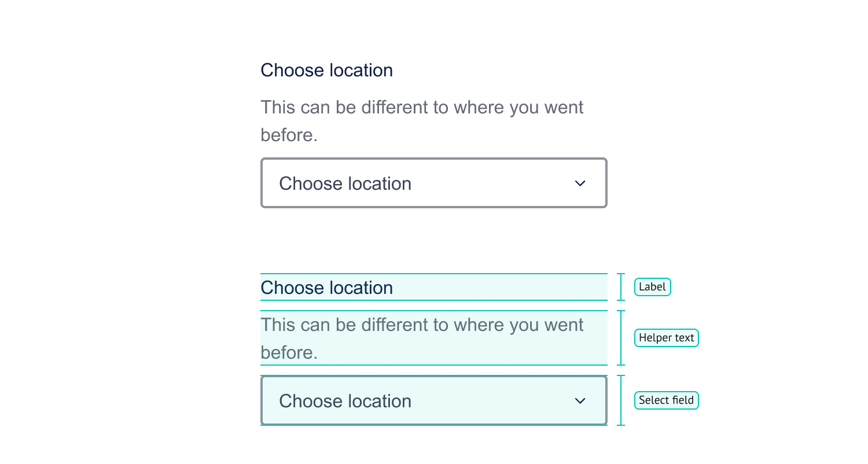
Task: Click the highlighted Helper text region
Action: point(434,338)
